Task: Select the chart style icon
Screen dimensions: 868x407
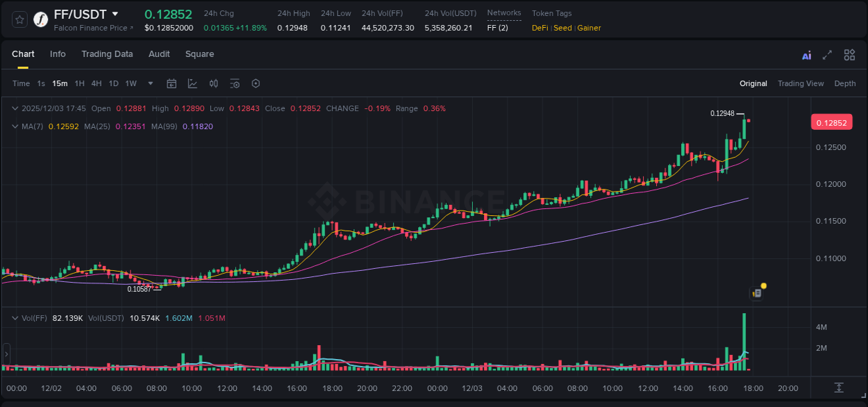Action: (192, 83)
